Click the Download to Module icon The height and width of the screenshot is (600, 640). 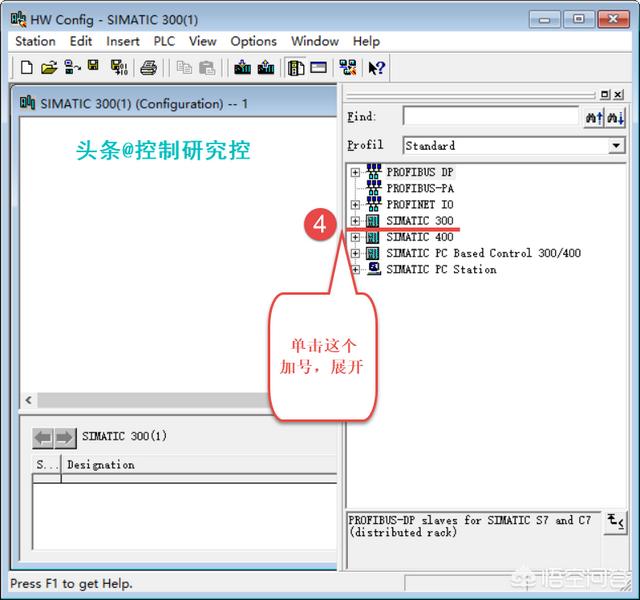coord(242,67)
